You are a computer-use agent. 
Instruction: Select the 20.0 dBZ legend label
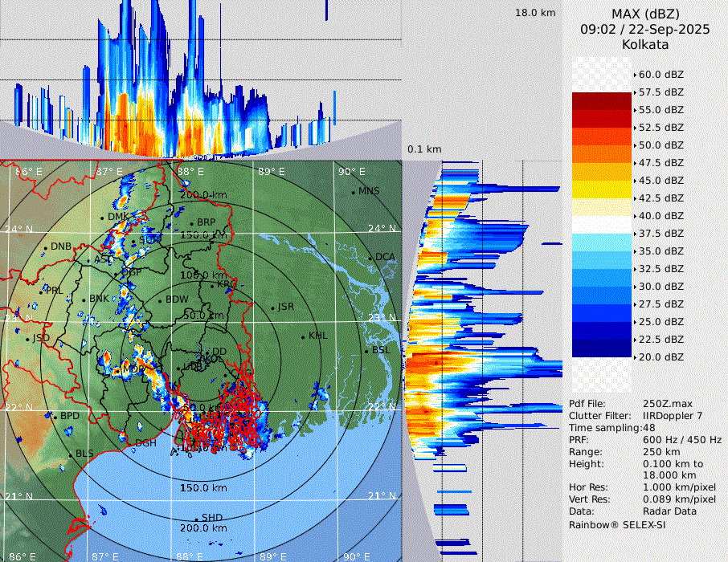tap(661, 356)
